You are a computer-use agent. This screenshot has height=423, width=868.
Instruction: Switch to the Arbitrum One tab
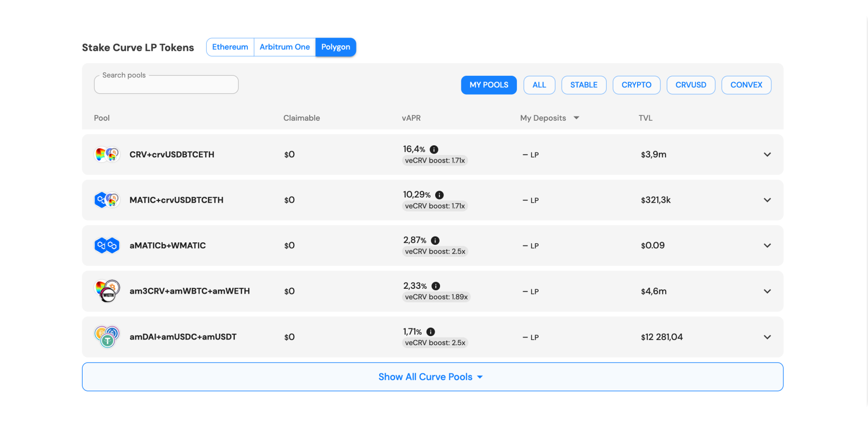click(x=285, y=47)
